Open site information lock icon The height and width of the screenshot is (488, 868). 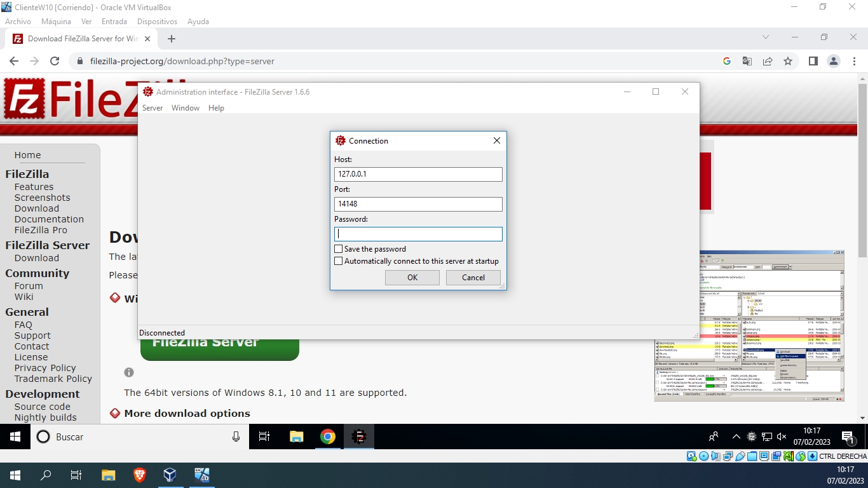[x=80, y=62]
